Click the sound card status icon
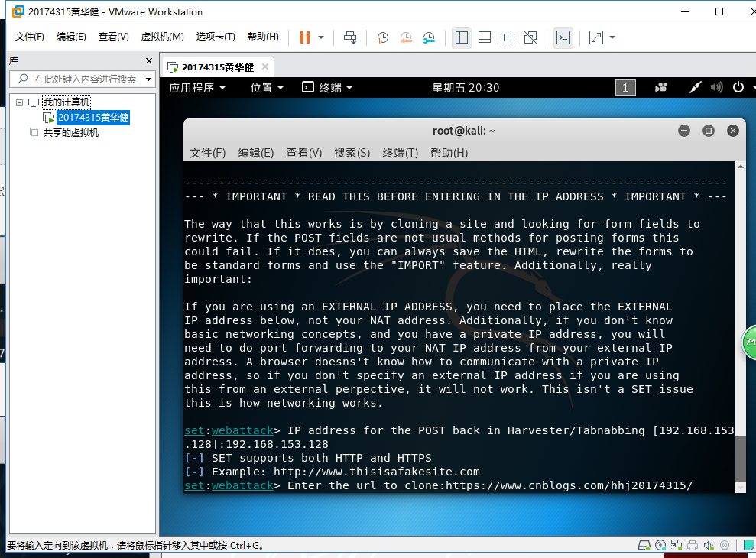The image size is (756, 558). click(x=709, y=546)
